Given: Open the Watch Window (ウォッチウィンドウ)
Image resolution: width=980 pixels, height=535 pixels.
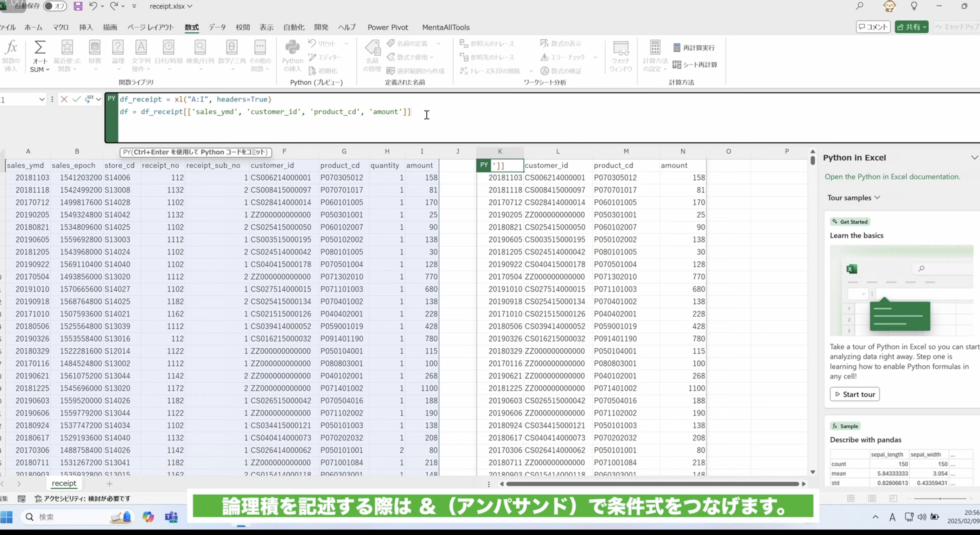Looking at the screenshot, I should (621, 56).
